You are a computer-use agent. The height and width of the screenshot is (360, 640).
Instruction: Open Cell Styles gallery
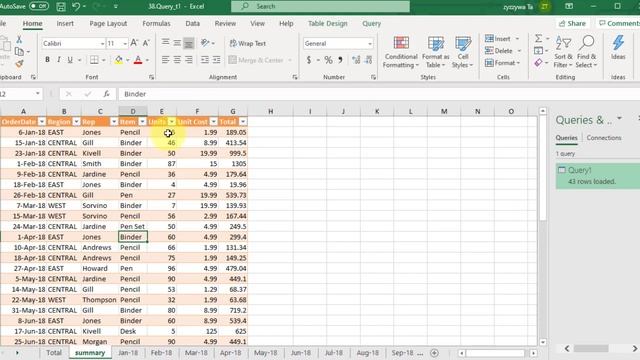click(x=462, y=52)
